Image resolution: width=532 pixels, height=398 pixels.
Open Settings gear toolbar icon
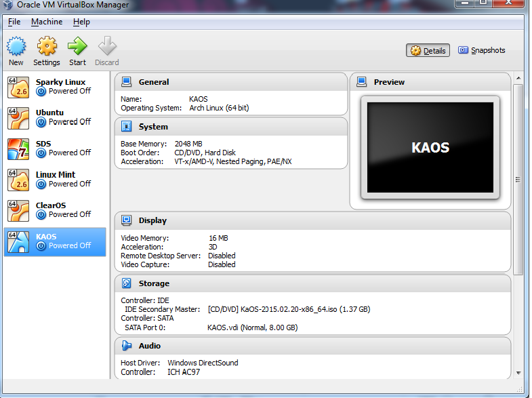tap(47, 46)
